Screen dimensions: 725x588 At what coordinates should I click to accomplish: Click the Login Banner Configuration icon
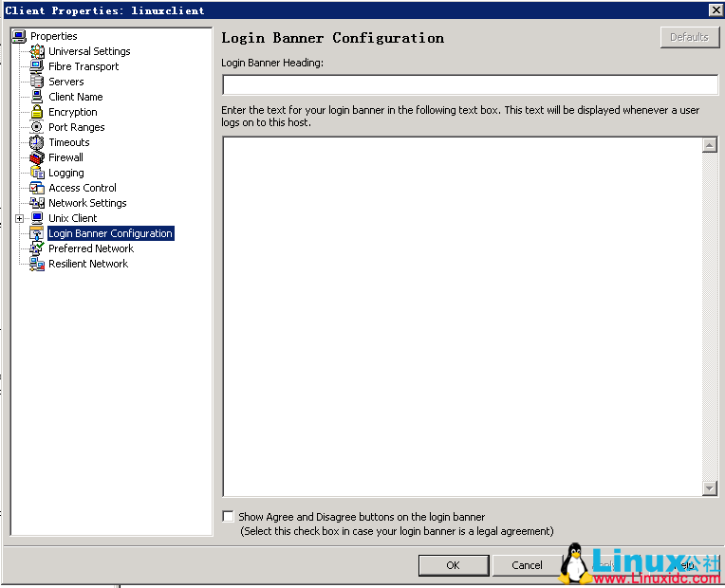[x=37, y=233]
